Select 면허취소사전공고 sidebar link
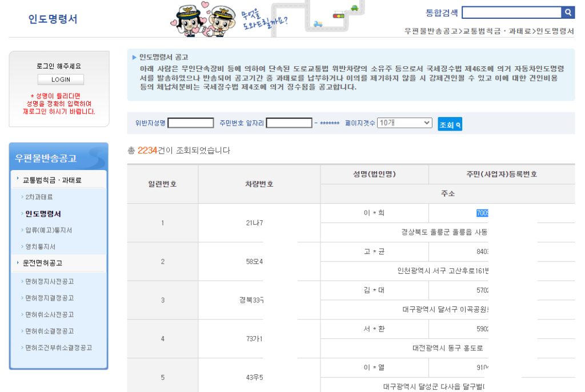This screenshot has width=585, height=392. (x=49, y=314)
